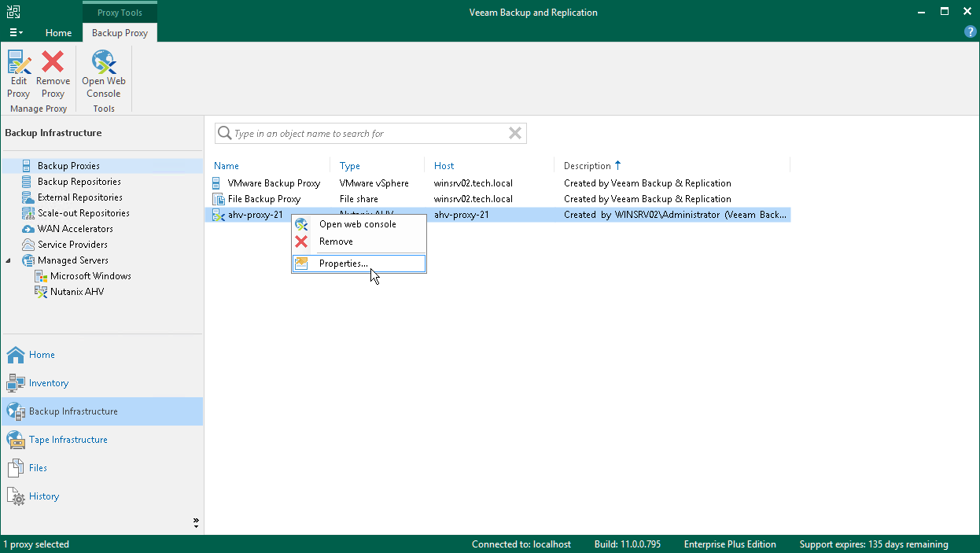Select Managed Servers in the tree
Screen dimensions: 980x553
(72, 260)
